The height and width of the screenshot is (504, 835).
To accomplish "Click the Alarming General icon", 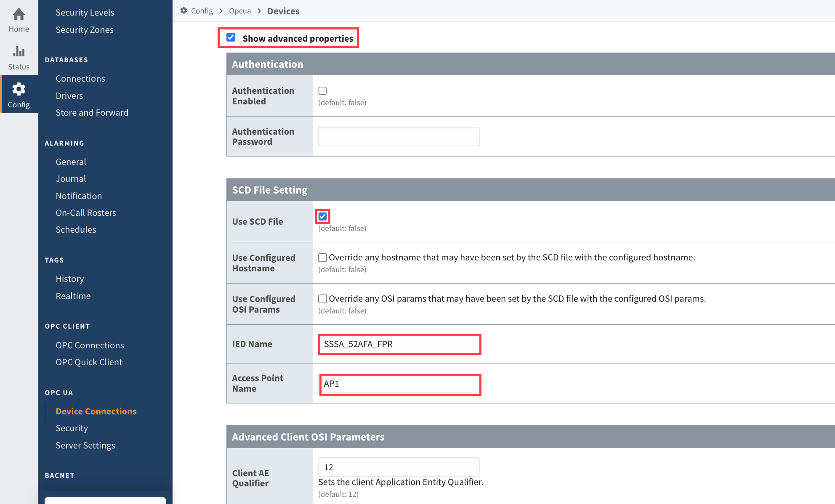I will [70, 161].
